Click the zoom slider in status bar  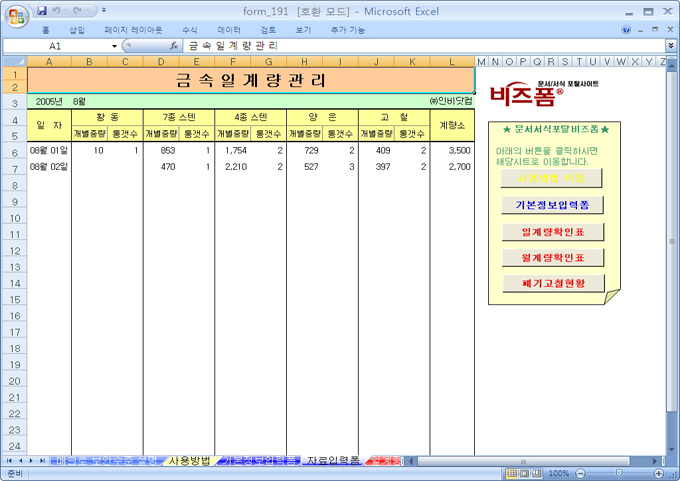point(618,473)
